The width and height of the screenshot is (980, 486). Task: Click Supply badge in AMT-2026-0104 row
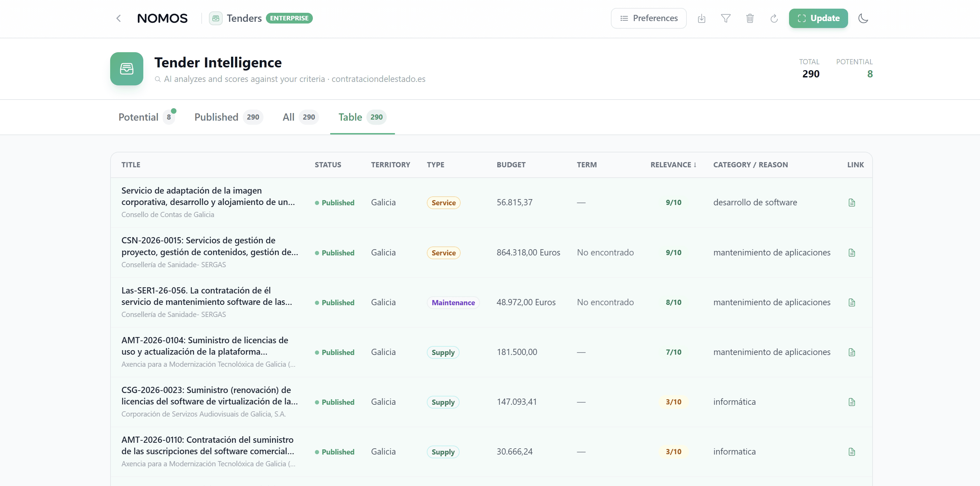[443, 353]
